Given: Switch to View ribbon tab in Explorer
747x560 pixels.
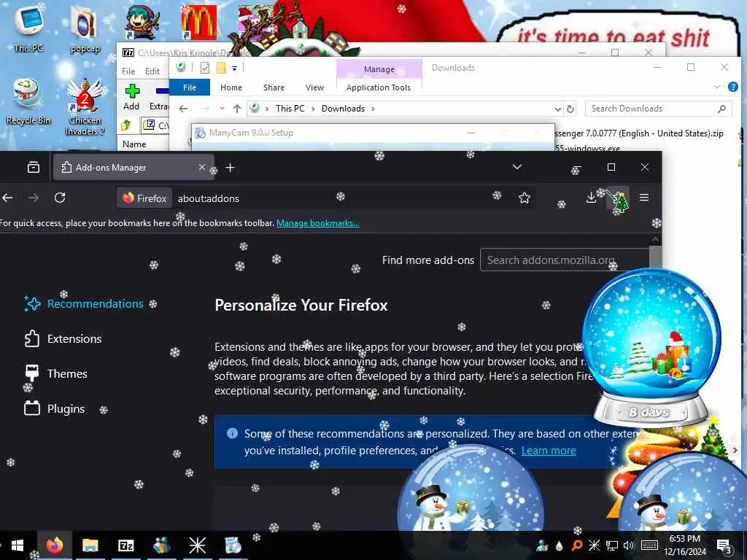Looking at the screenshot, I should click(x=314, y=87).
